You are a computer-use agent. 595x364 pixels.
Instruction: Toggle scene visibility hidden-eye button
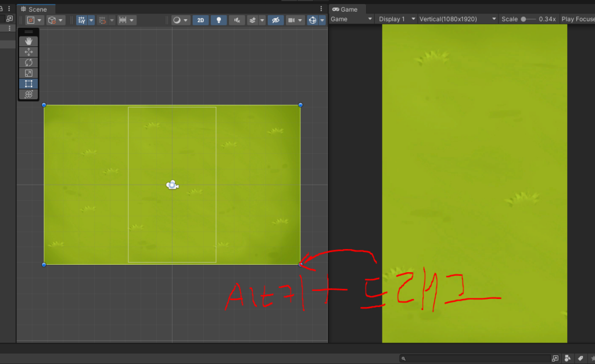pyautogui.click(x=276, y=20)
